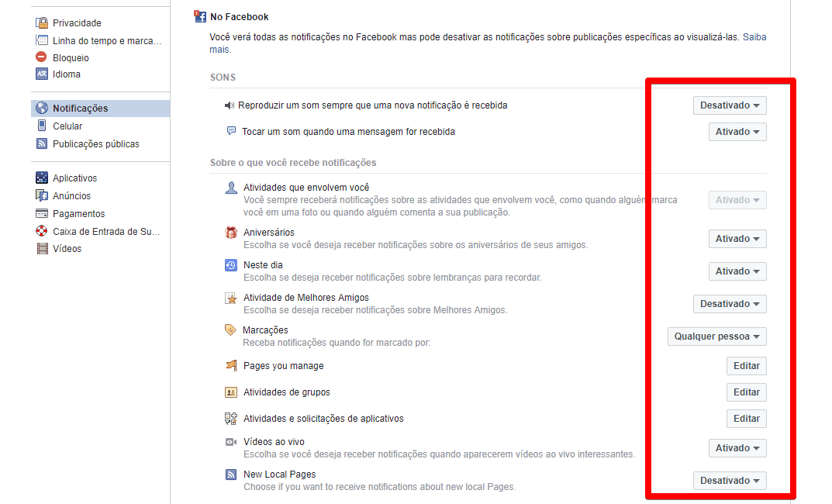Open the Ativado dropdown for message sound
The width and height of the screenshot is (832, 504).
737,132
